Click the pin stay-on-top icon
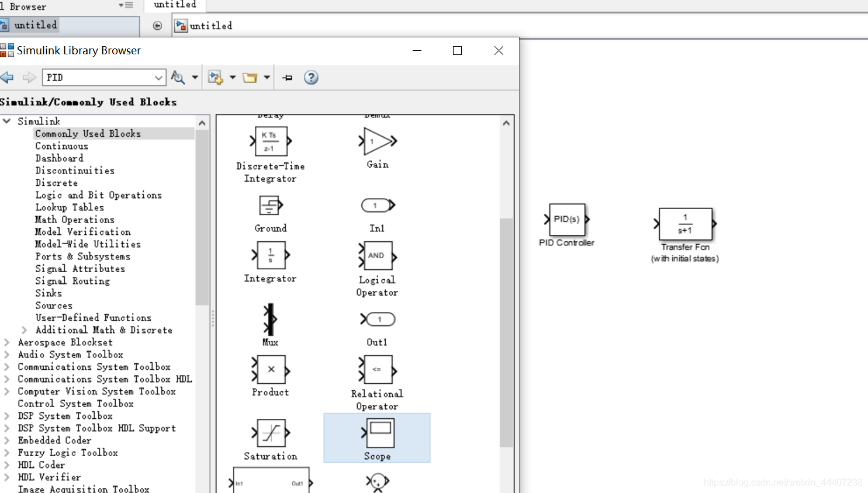Image resolution: width=868 pixels, height=493 pixels. [287, 77]
